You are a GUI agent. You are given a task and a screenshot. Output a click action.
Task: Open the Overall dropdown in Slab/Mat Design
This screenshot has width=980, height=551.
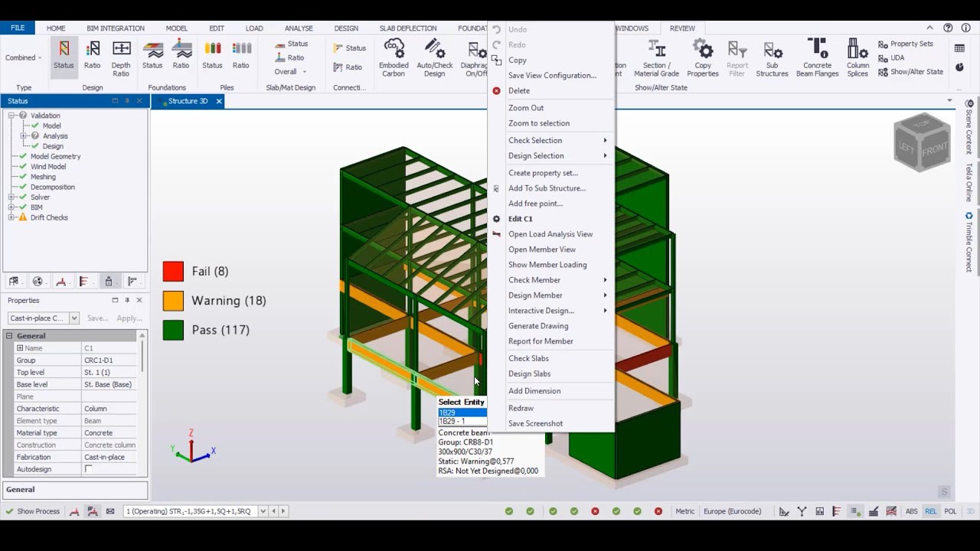pyautogui.click(x=290, y=72)
